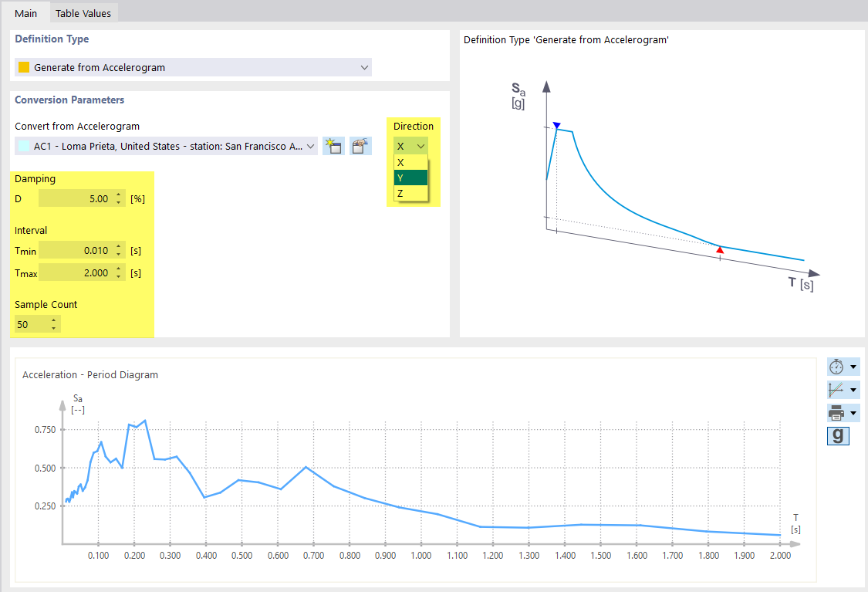Click the print chart icon
This screenshot has height=592, width=868.
(836, 412)
